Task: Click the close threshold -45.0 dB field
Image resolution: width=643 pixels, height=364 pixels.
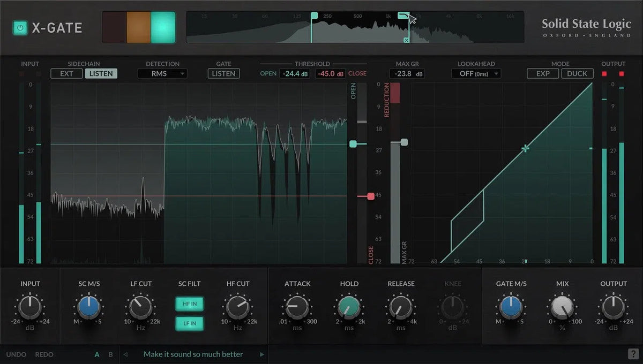Action: [x=330, y=73]
